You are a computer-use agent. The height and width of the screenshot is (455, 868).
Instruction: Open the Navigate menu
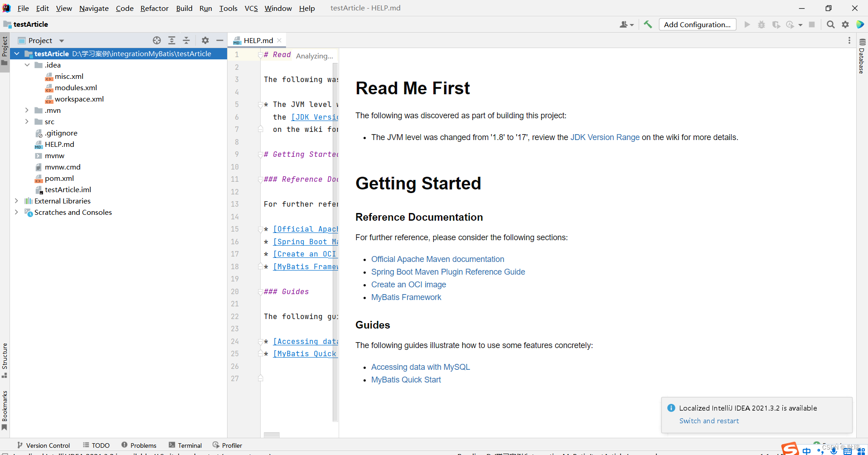click(94, 8)
